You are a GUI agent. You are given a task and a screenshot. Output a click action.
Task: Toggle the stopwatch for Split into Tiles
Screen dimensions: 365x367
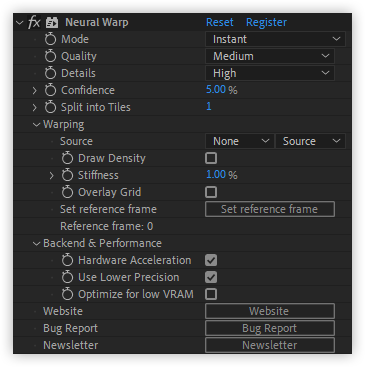(50, 107)
